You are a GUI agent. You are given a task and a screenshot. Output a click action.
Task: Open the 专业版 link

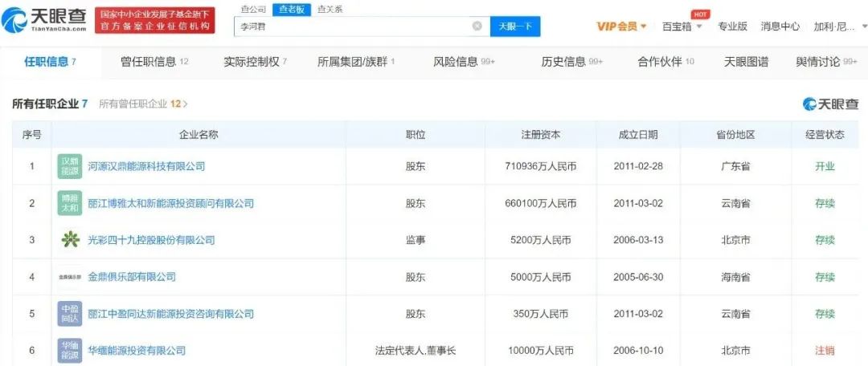coord(732,26)
